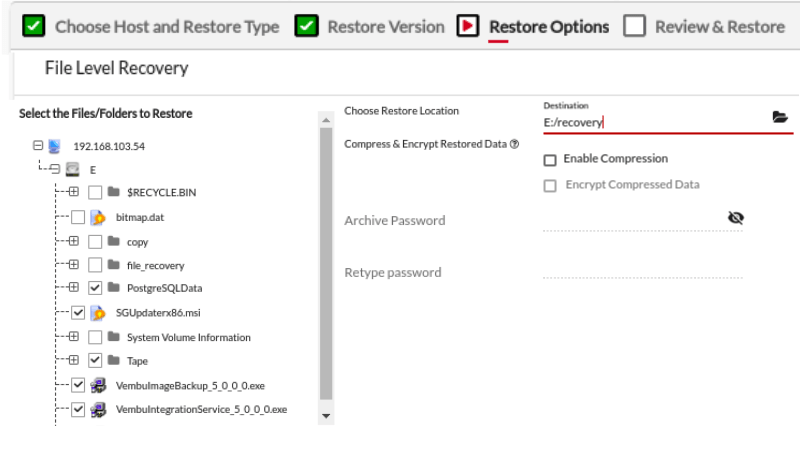Click the E drive icon in tree
Viewport: 800px width, 450px height.
tap(72, 169)
